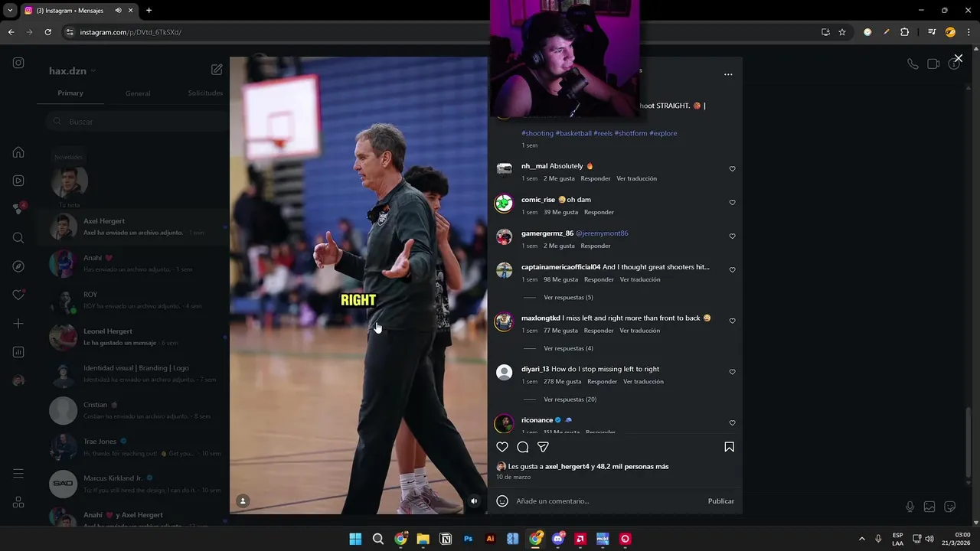The image size is (980, 551).
Task: Open Messages icon with notification badge
Action: click(18, 209)
